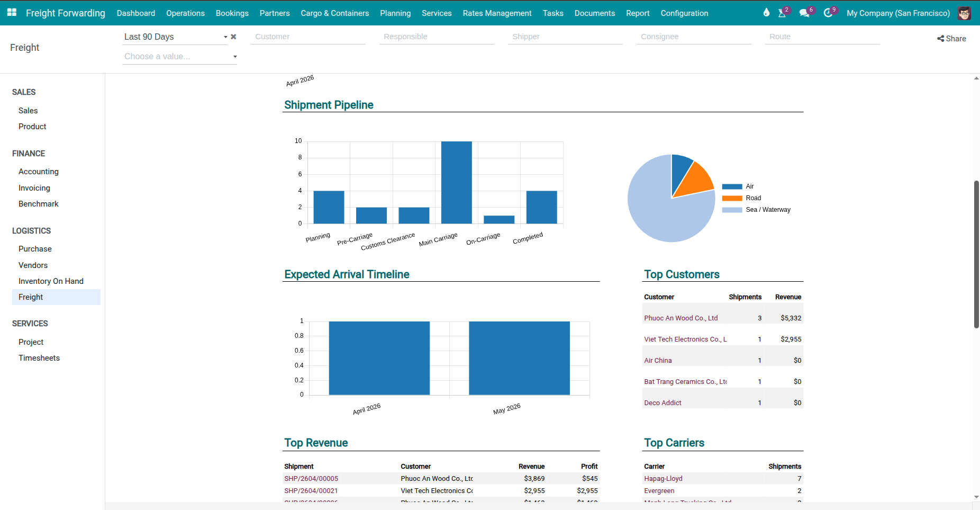Open the user avatar profile menu
The height and width of the screenshot is (510, 980).
964,13
